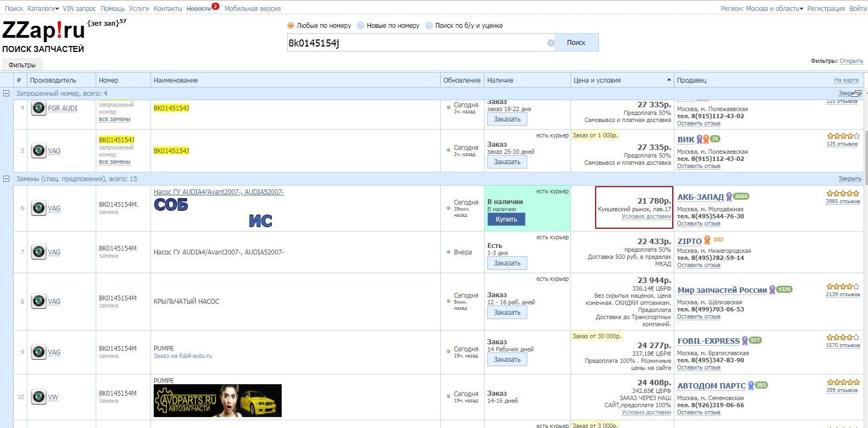Open the АКБ-ЗАПАД seller link

click(x=701, y=197)
